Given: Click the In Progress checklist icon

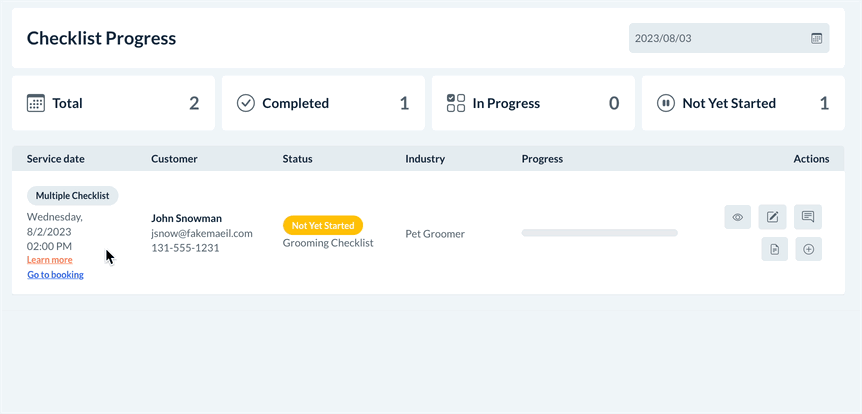Looking at the screenshot, I should (x=456, y=103).
